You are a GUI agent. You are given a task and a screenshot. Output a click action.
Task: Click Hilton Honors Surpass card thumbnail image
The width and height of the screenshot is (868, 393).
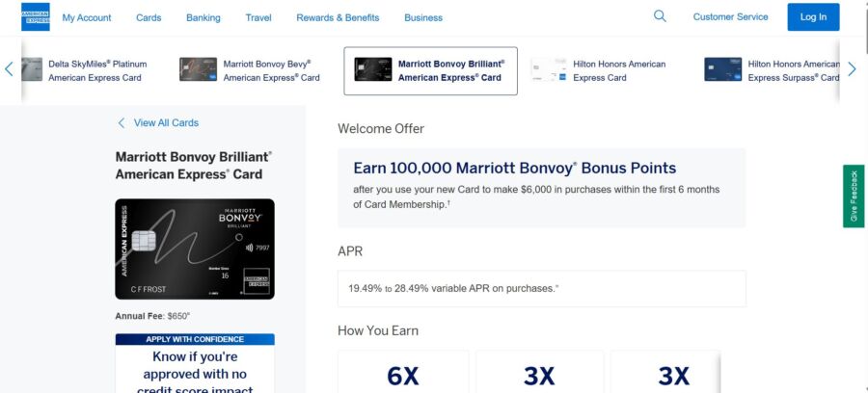[x=723, y=69]
